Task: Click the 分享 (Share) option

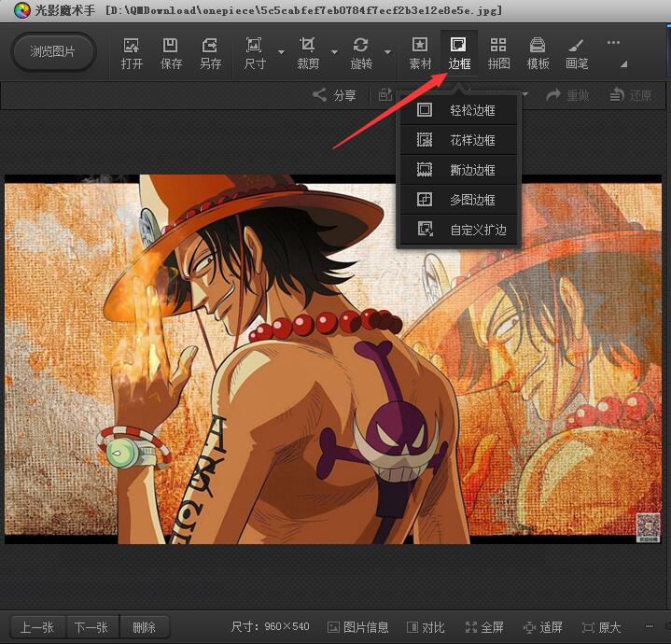Action: point(334,95)
